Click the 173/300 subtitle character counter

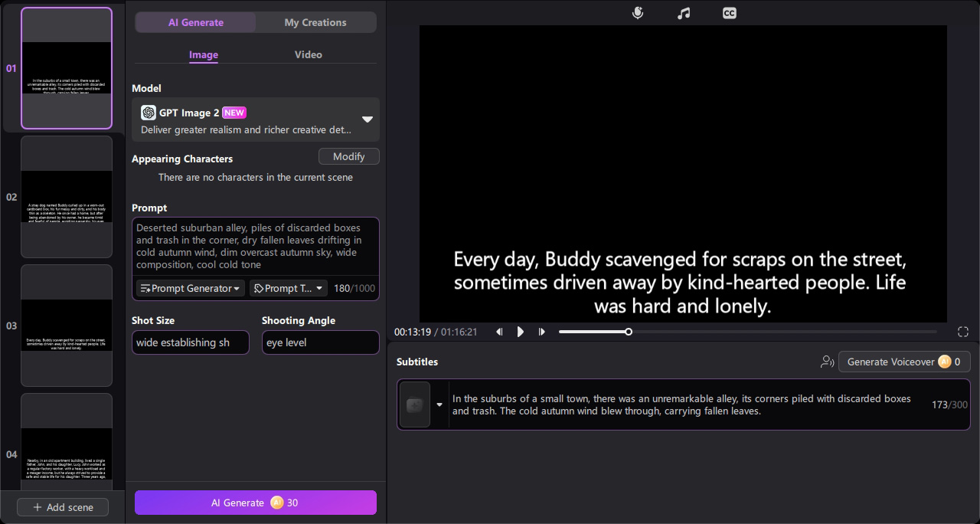(x=949, y=404)
